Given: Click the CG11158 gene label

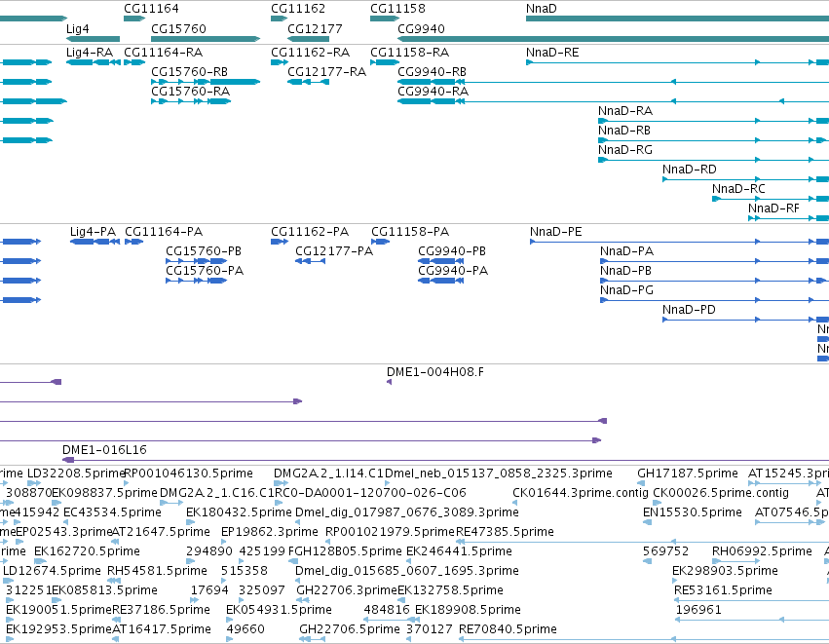Looking at the screenshot, I should click(x=397, y=9).
